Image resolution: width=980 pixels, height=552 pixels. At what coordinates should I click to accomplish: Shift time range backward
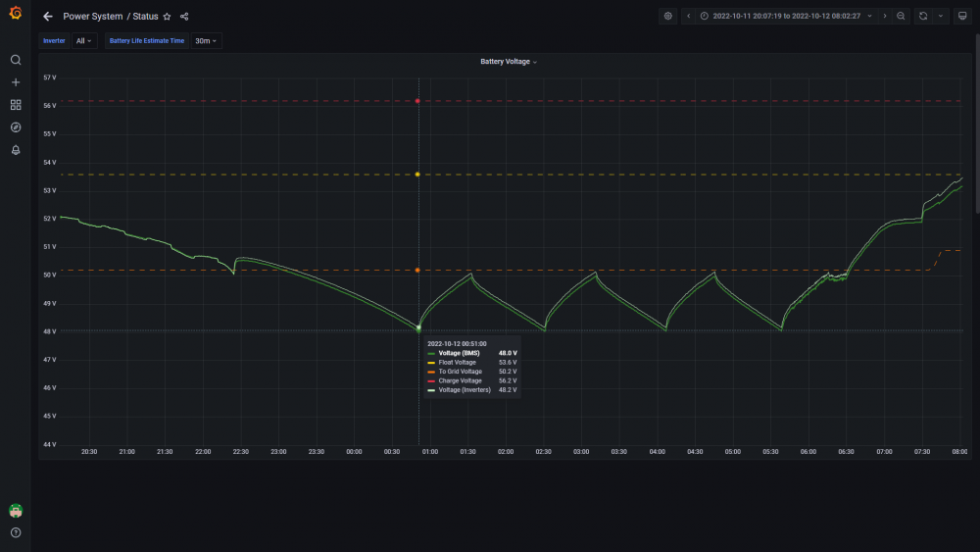[x=688, y=17]
